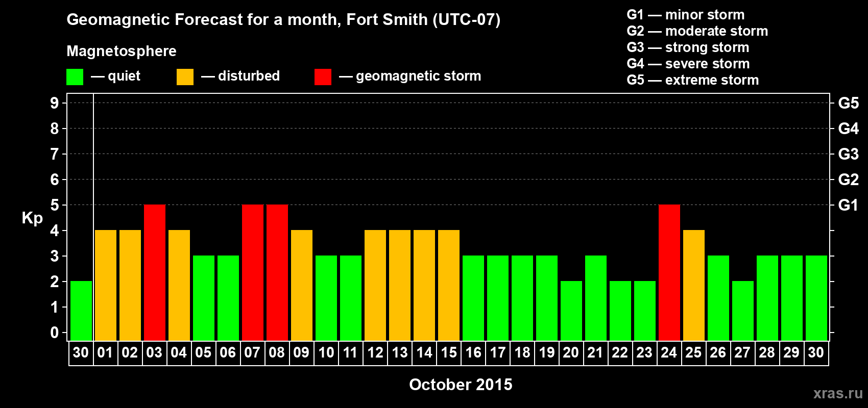Click the '— disturbed' legend label

[240, 76]
